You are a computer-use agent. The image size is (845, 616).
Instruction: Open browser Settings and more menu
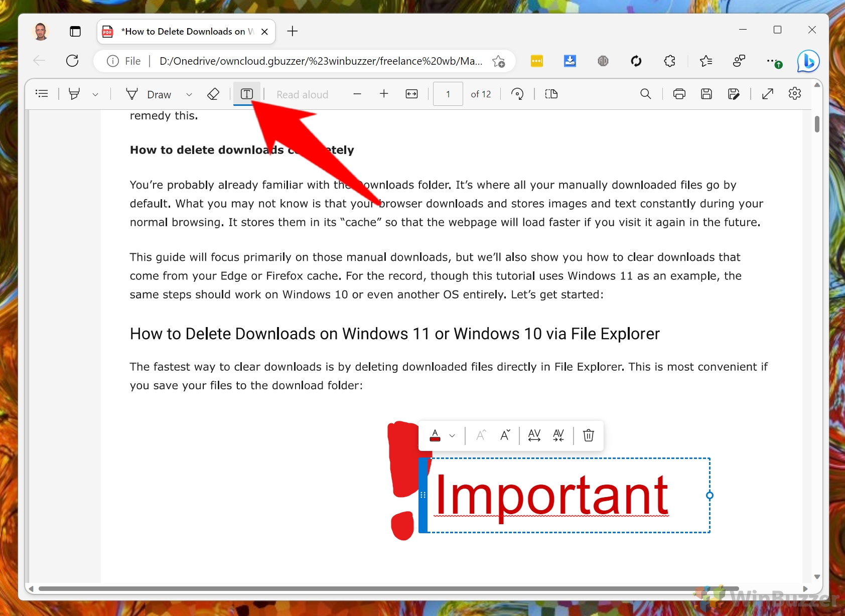[x=772, y=61]
